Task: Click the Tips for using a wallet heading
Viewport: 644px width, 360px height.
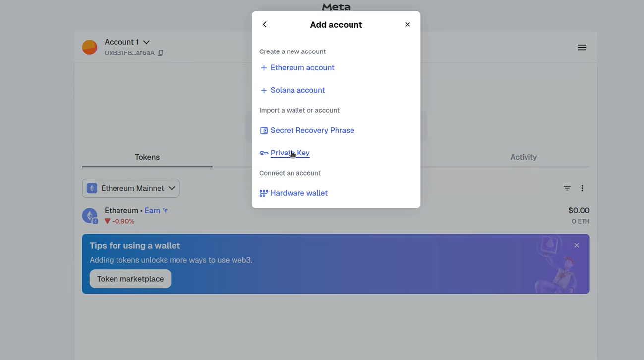Action: point(135,246)
